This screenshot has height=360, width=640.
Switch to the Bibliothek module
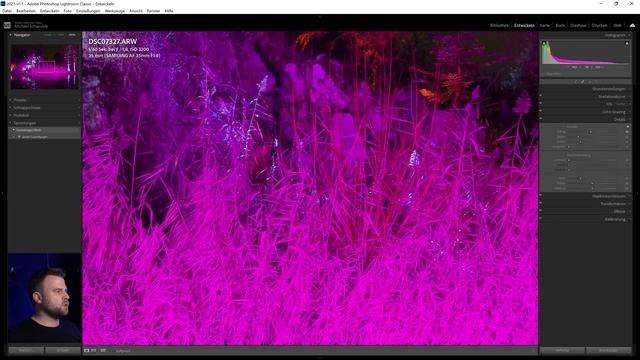click(x=499, y=25)
